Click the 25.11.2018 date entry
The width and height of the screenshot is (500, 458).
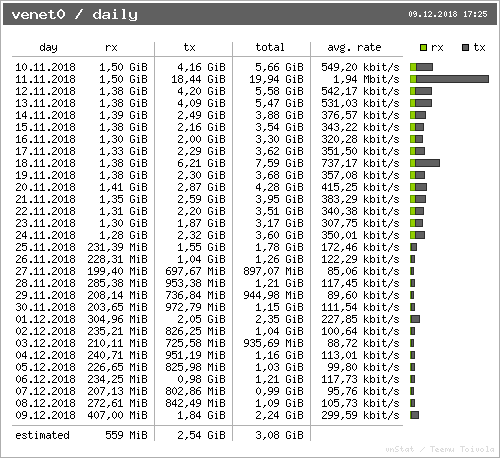coord(46,247)
